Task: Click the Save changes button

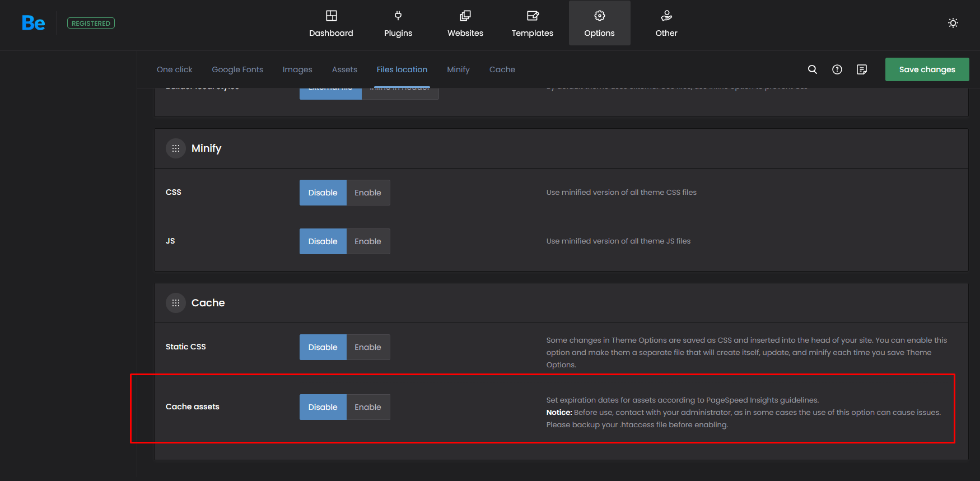Action: click(x=927, y=69)
